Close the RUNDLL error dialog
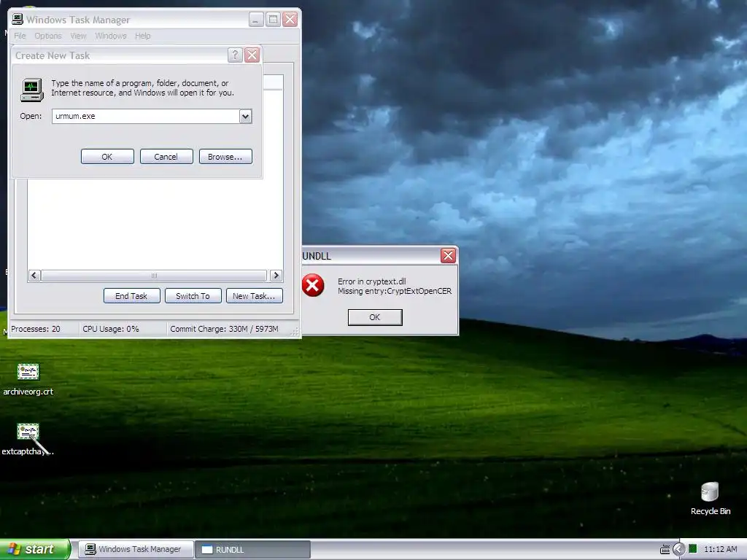The width and height of the screenshot is (747, 560). 448,256
